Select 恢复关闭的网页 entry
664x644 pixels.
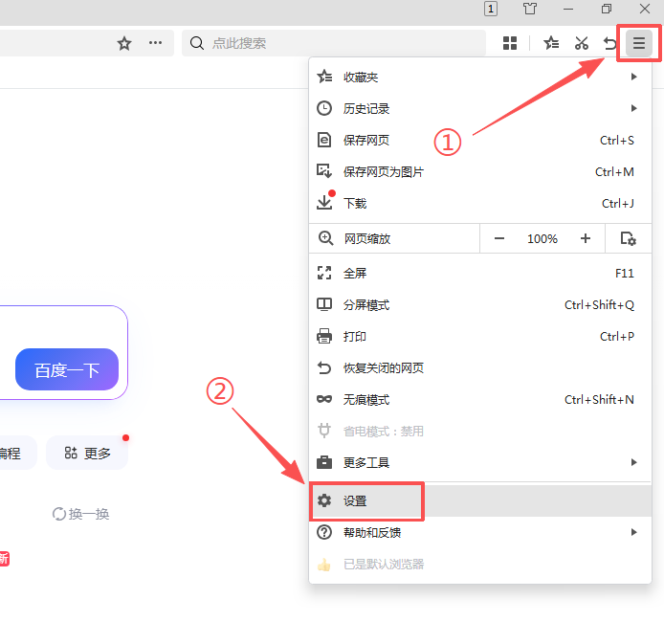(x=479, y=368)
